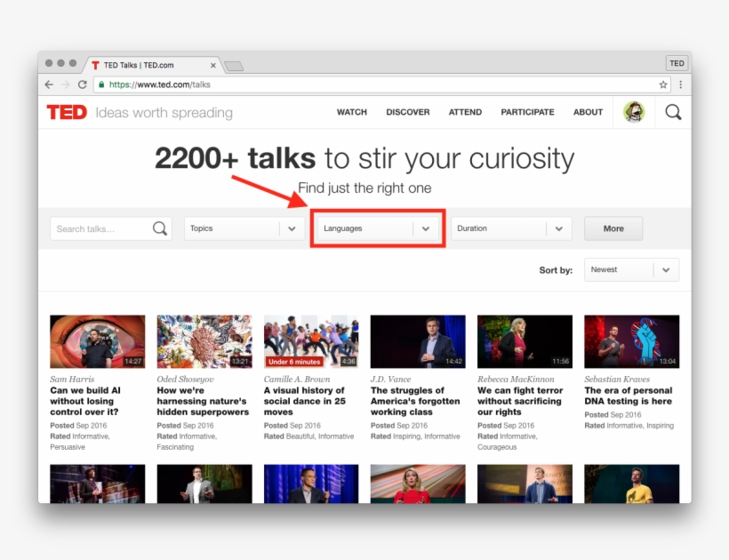Open 'Can we build AI without losing control' link
The width and height of the screenshot is (729, 560).
click(x=85, y=401)
